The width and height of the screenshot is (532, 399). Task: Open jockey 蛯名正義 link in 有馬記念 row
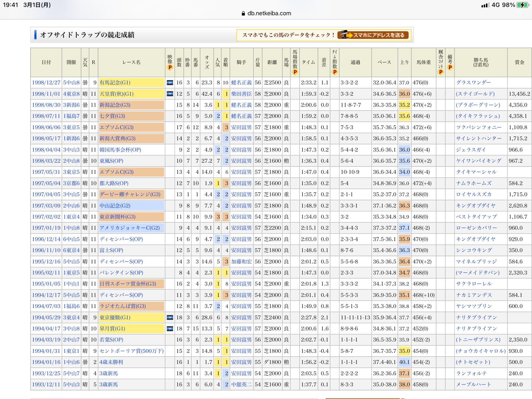tap(241, 83)
